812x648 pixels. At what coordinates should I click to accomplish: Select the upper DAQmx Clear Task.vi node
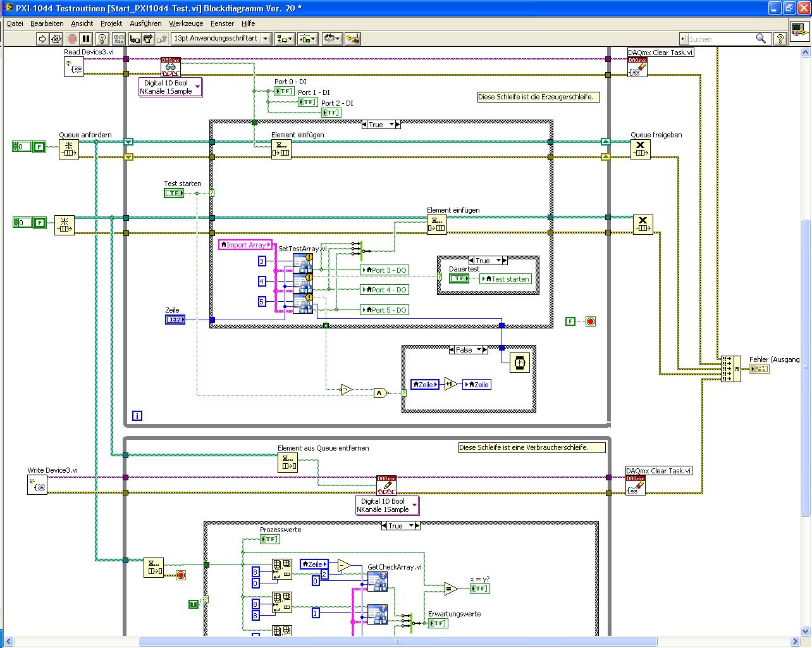[637, 66]
